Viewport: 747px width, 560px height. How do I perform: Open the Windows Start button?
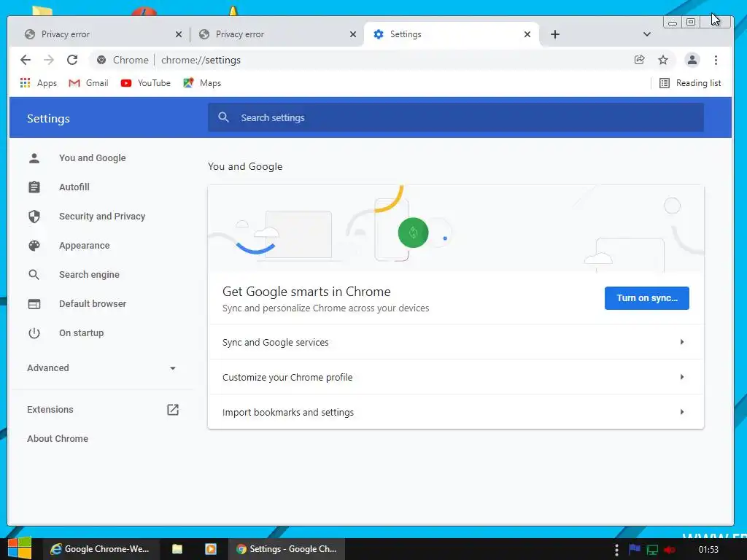20,548
